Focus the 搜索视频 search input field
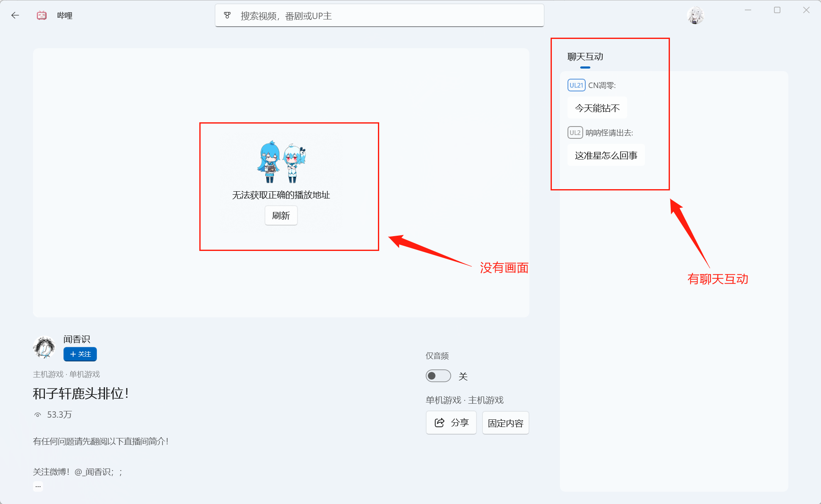This screenshot has height=504, width=821. pyautogui.click(x=380, y=16)
